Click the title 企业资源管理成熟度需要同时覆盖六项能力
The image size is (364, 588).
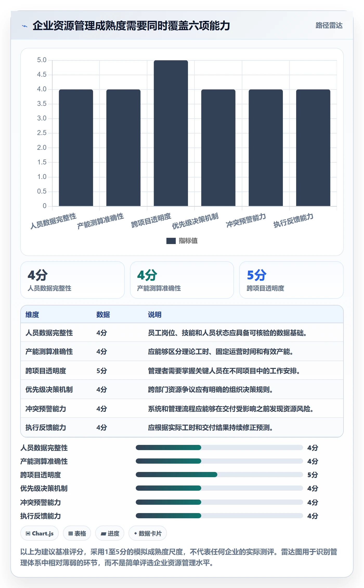pos(131,26)
